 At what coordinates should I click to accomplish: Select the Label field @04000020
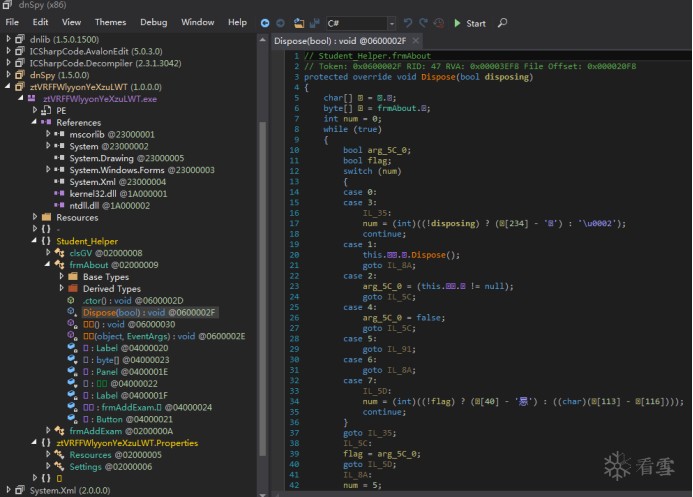126,348
